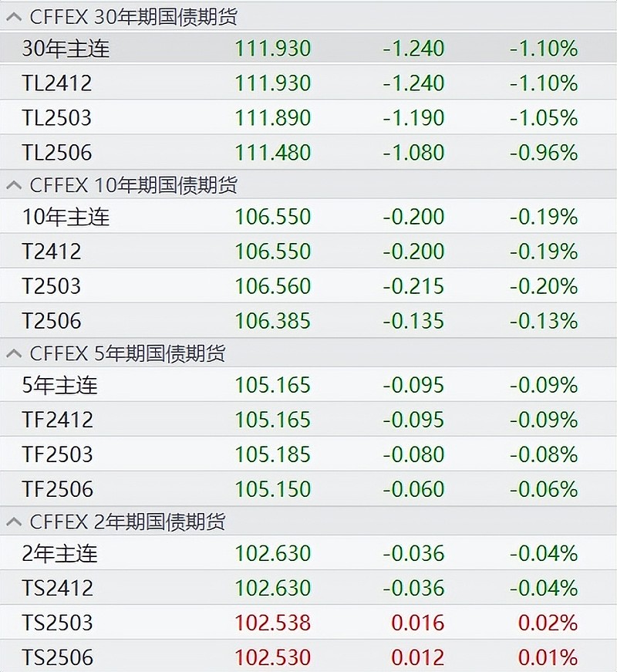Select the TF2506 contract row
This screenshot has height=672, width=617.
click(308, 489)
